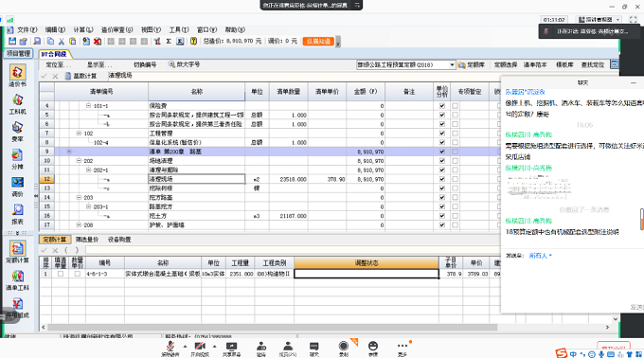Open the 部颁公路工程预算定额(2018) dropdown
The width and height of the screenshot is (644, 358).
click(452, 64)
